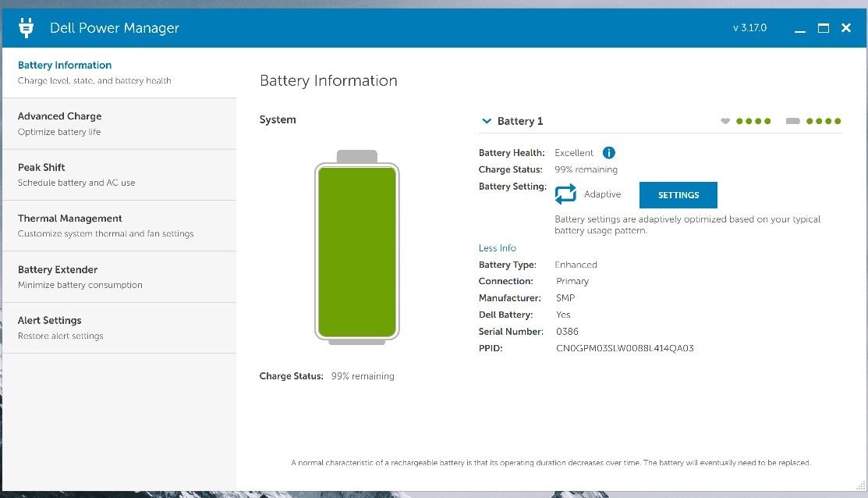This screenshot has height=498, width=868.
Task: Go to Peak Shift scheduling
Action: pyautogui.click(x=119, y=175)
